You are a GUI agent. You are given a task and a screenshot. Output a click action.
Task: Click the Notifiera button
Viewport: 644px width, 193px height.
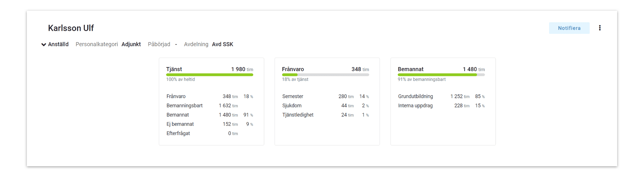[x=569, y=28]
